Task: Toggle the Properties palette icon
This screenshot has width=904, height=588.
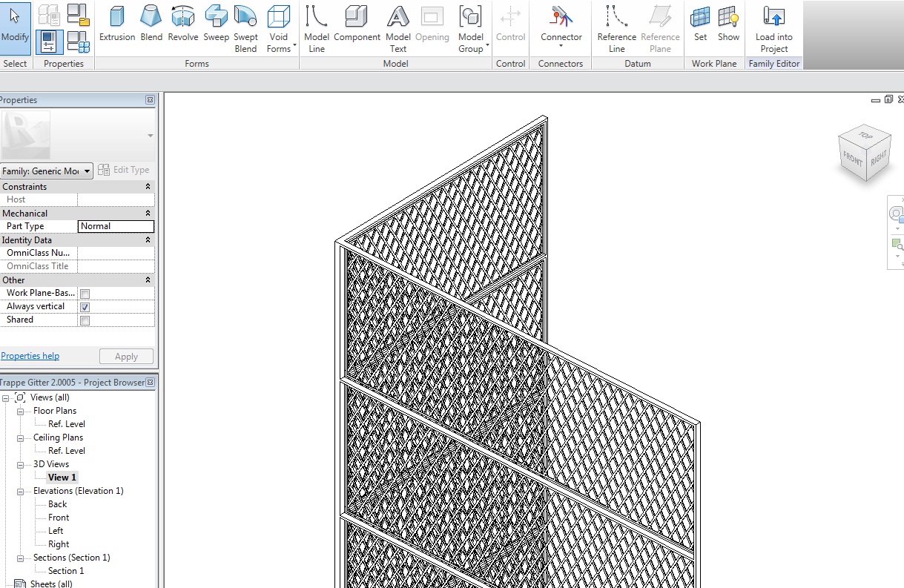Action: pyautogui.click(x=49, y=42)
